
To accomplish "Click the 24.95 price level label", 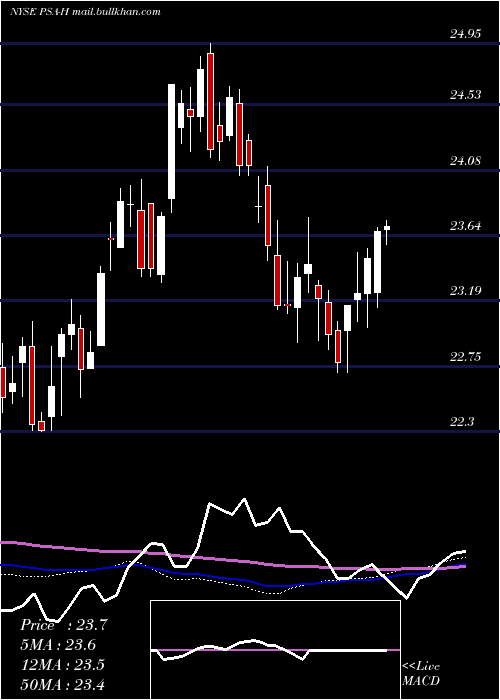I will point(465,34).
